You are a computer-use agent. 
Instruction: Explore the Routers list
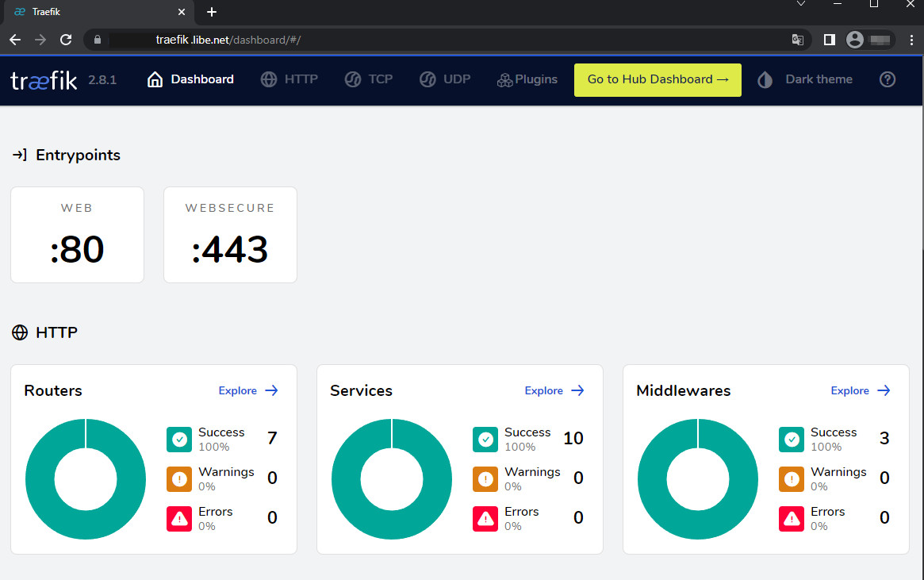[x=248, y=390]
